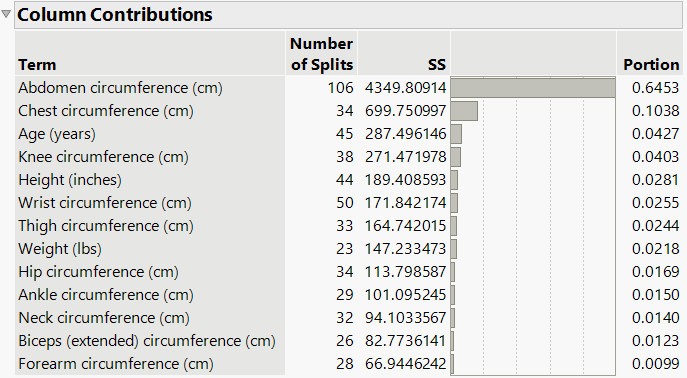Viewport: 687px width, 378px height.
Task: Click Portion value 0.0403
Action: 655,157
